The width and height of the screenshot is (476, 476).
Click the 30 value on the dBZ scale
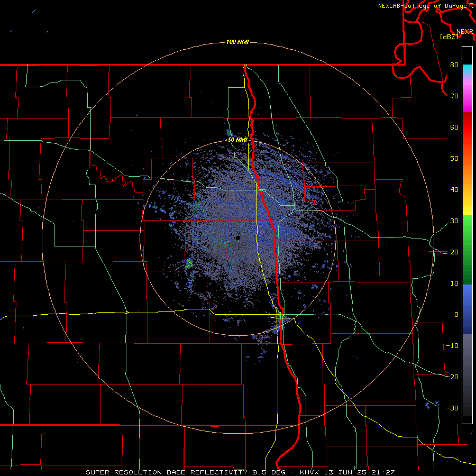(454, 221)
